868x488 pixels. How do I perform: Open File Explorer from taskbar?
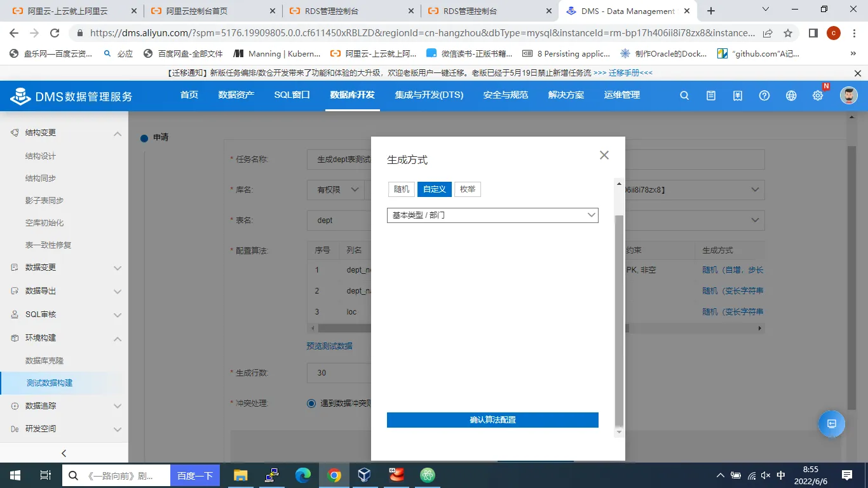(x=240, y=475)
